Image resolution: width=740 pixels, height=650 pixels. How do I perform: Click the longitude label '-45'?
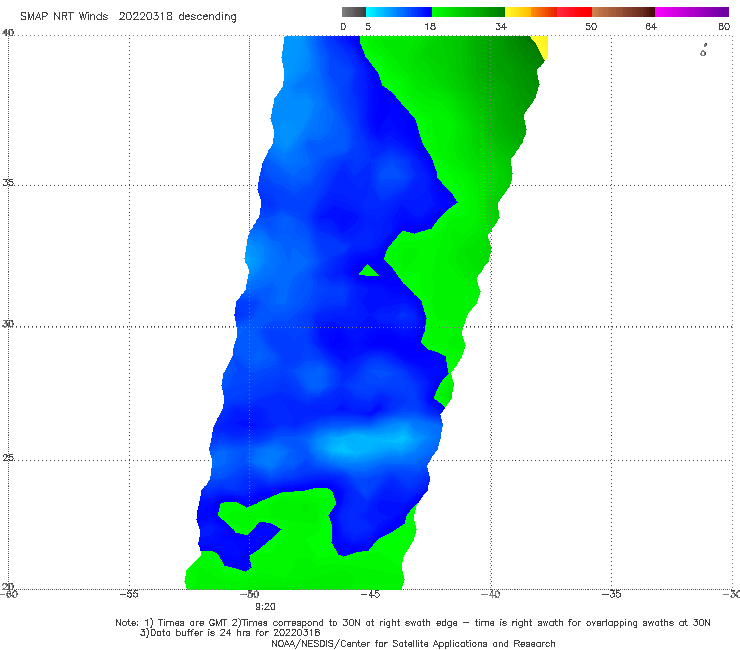(370, 594)
